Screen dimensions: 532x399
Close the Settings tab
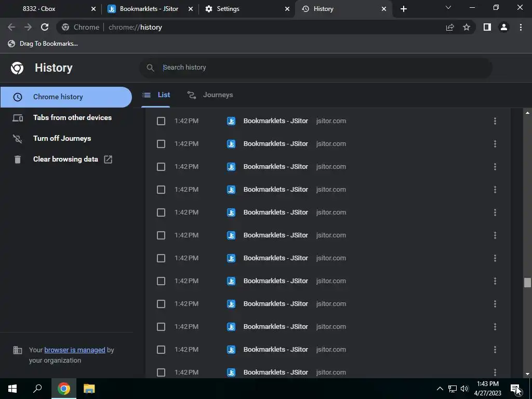tap(287, 9)
